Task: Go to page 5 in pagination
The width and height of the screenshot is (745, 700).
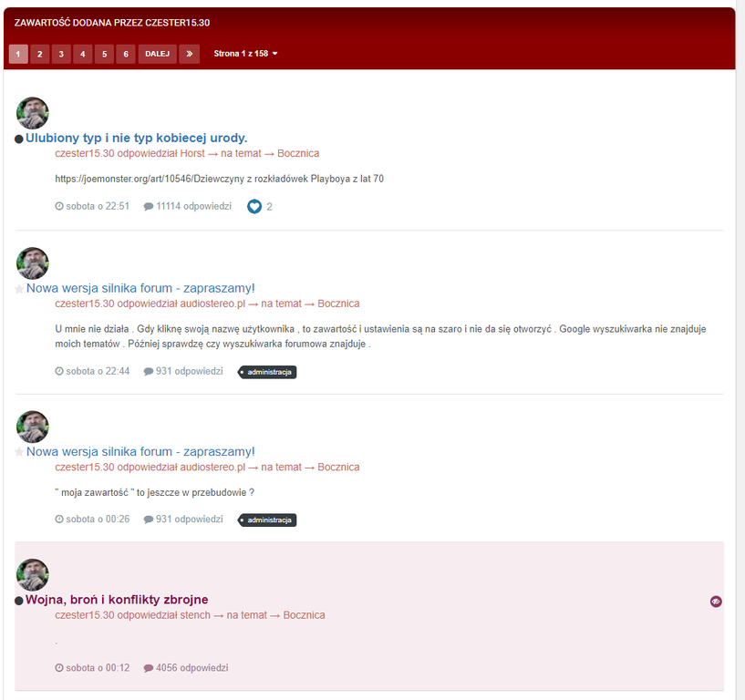Action: [x=105, y=54]
